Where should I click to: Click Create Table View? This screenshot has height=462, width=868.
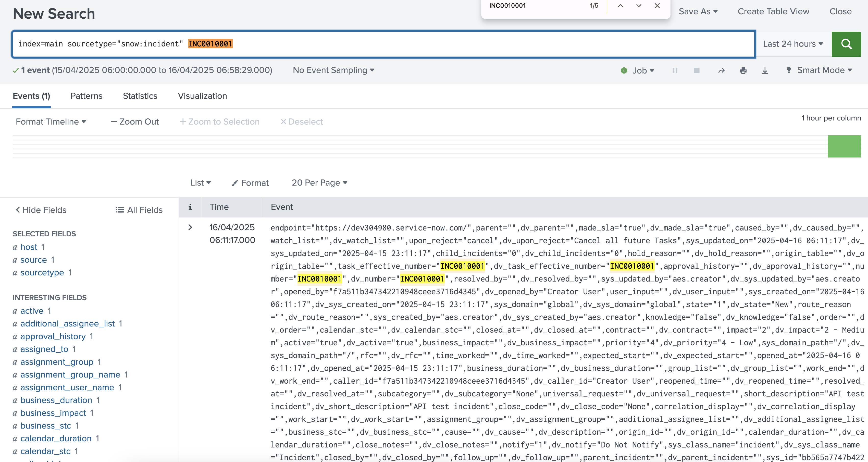(x=774, y=11)
